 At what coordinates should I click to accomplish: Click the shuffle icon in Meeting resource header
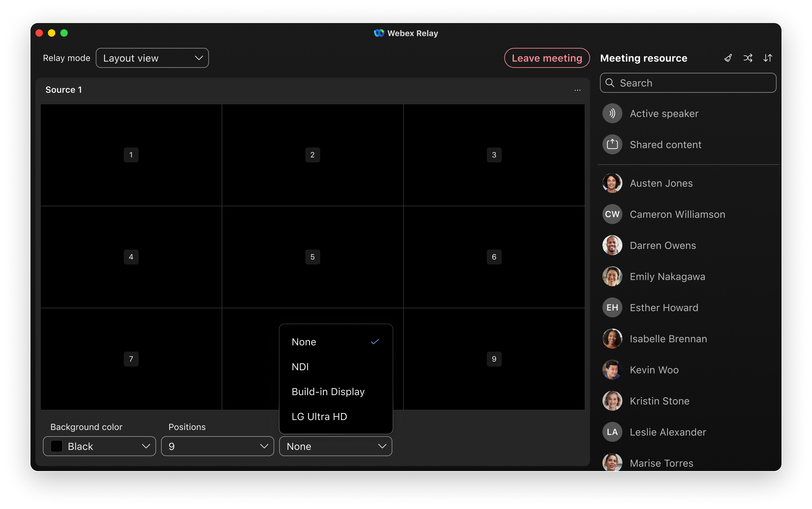click(747, 58)
